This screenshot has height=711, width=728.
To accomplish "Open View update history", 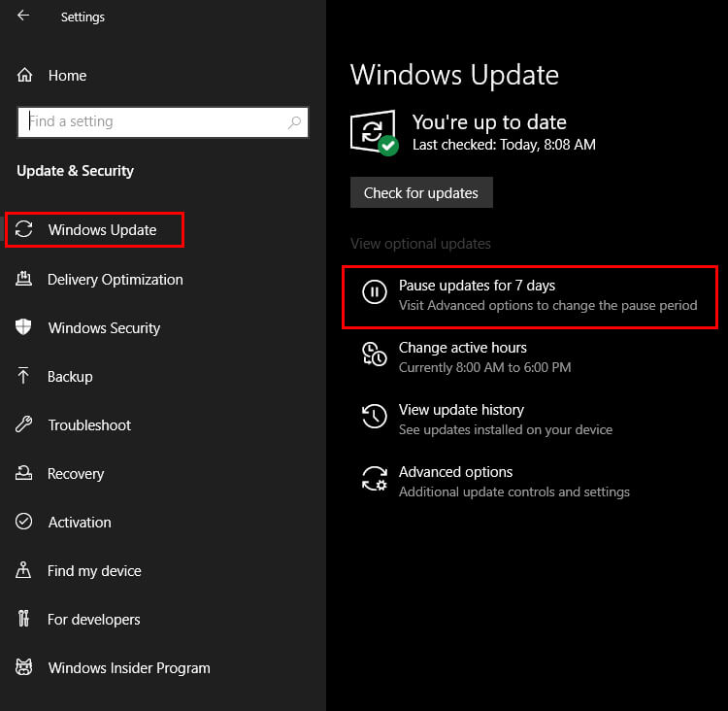I will pyautogui.click(x=461, y=410).
